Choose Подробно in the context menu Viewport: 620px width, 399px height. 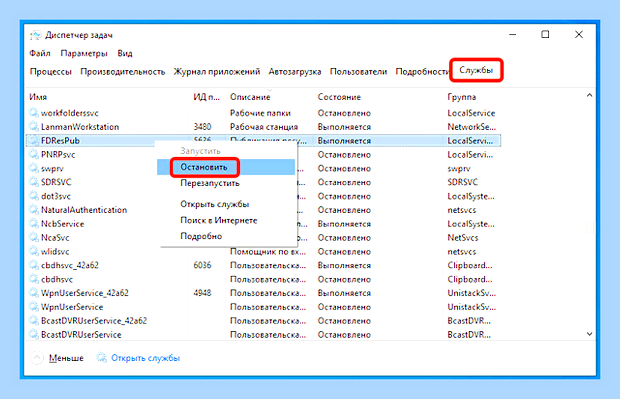(201, 236)
